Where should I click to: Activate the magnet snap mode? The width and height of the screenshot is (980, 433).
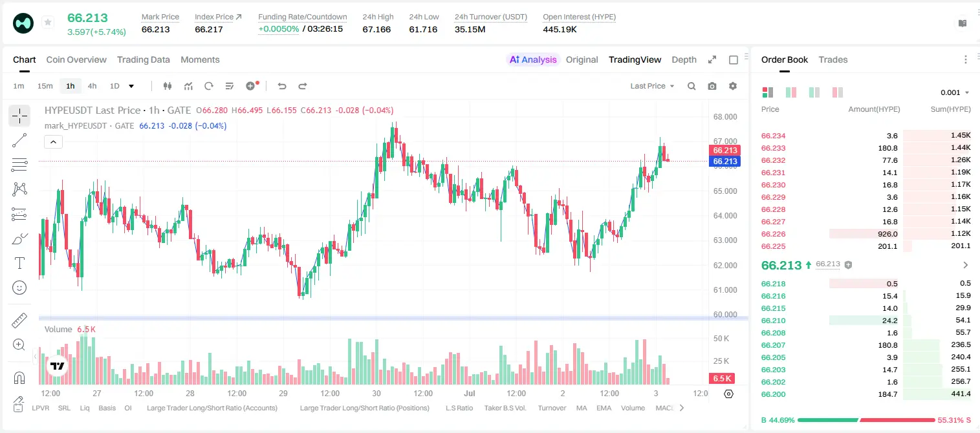click(x=19, y=377)
